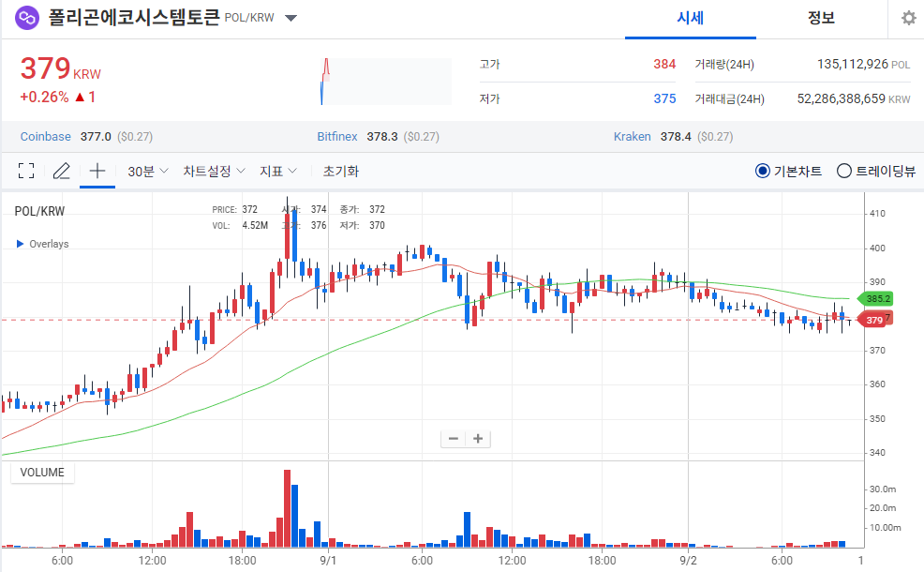This screenshot has height=572, width=924.
Task: Click the red 379 current price tag
Action: coord(872,320)
